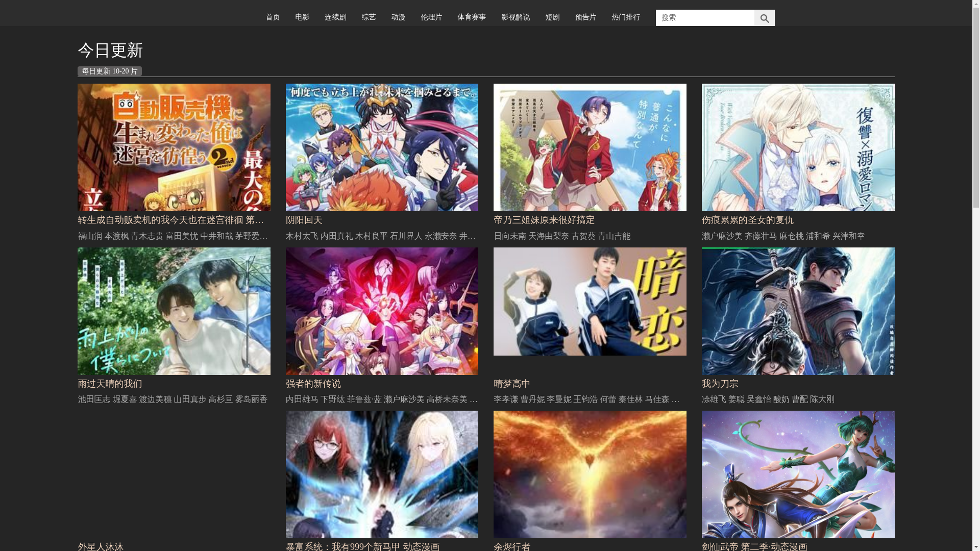Open the 我为刀宗 poster thumbnail
The height and width of the screenshot is (551, 980).
tap(798, 311)
